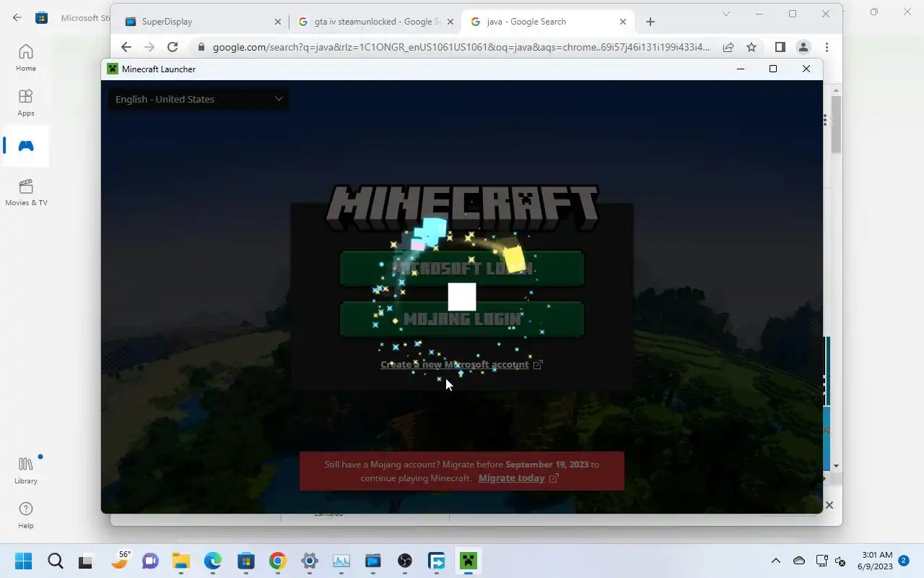924x578 pixels.
Task: Close the SuperDisplay Chrome tab
Action: (x=278, y=22)
